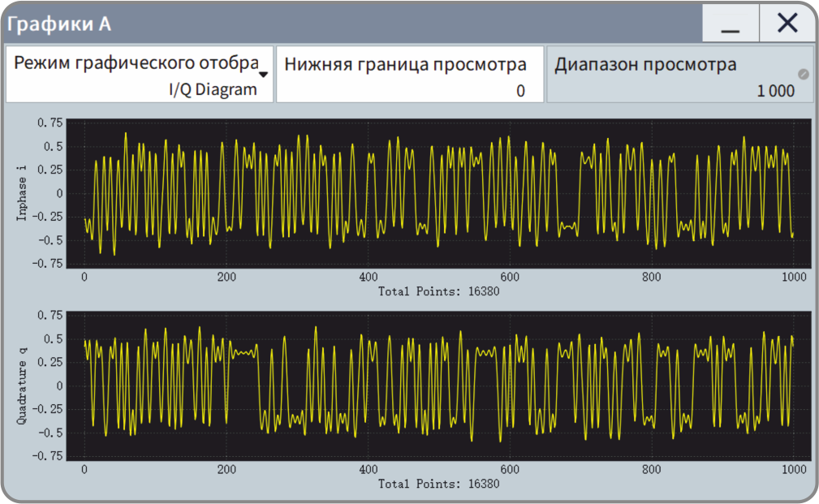819x504 pixels.
Task: Minimize the Графики А window
Action: 731,24
